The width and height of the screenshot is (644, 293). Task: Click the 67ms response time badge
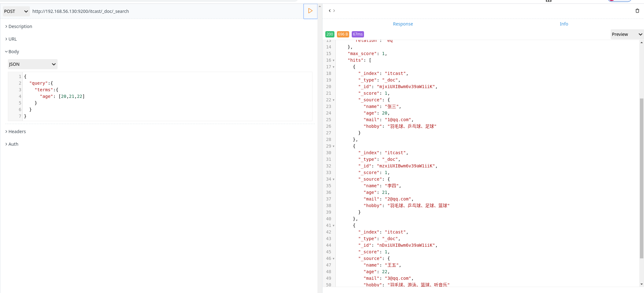(357, 34)
